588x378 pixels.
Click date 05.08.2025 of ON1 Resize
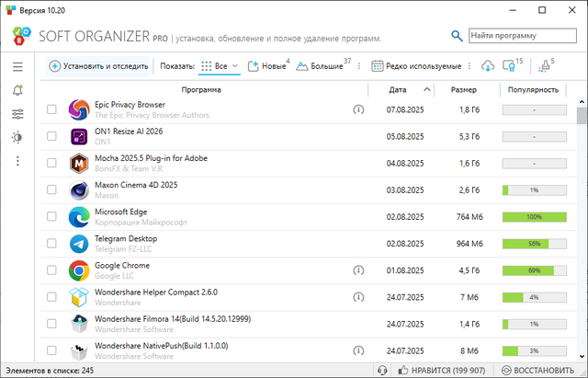[405, 137]
